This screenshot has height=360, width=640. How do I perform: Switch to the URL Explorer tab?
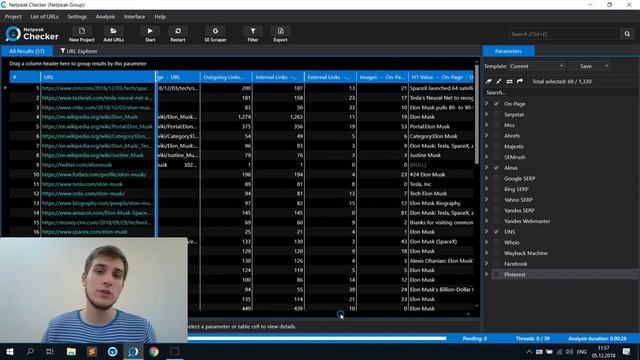pos(79,51)
